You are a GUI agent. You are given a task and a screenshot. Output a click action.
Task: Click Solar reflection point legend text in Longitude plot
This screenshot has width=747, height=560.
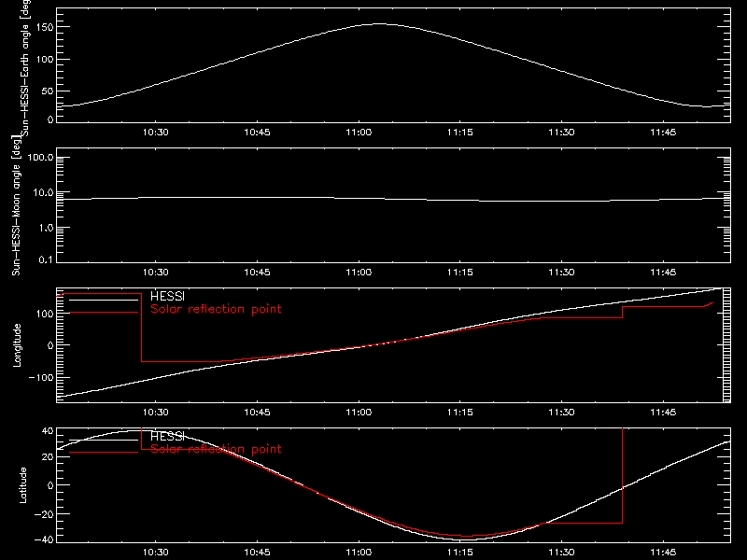216,309
